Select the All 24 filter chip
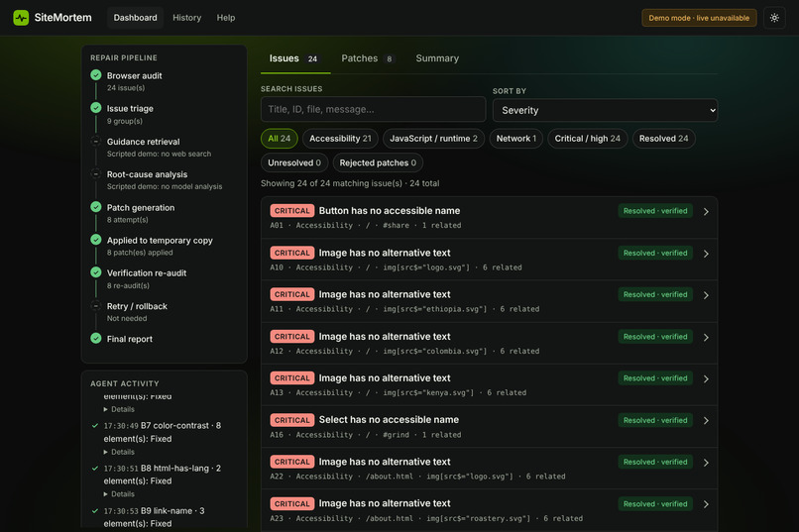 (280, 139)
